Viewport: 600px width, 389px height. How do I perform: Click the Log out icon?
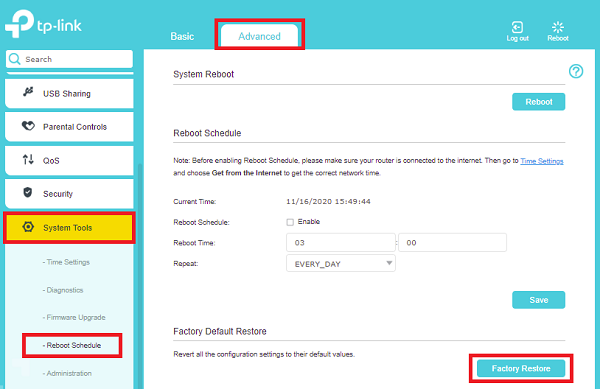point(517,27)
